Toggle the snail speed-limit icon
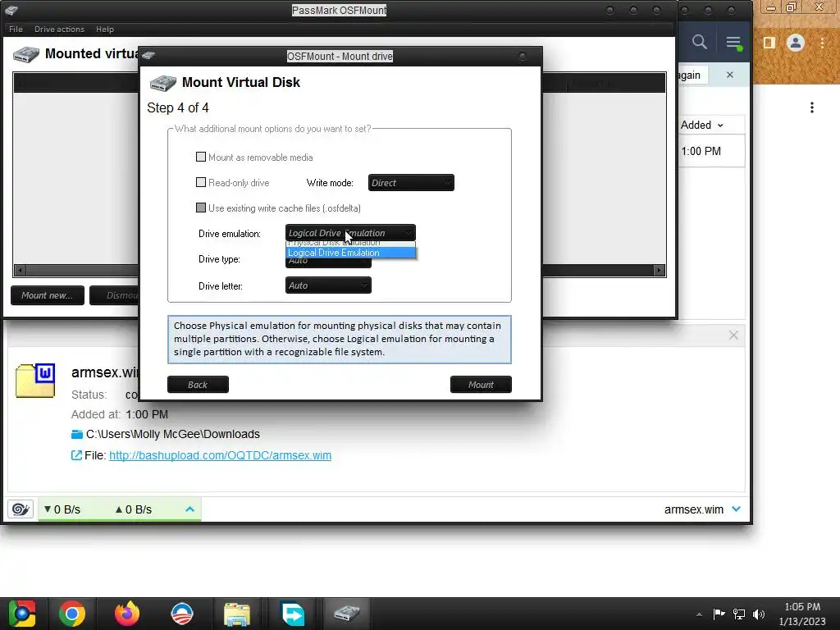This screenshot has width=840, height=630. (x=21, y=509)
